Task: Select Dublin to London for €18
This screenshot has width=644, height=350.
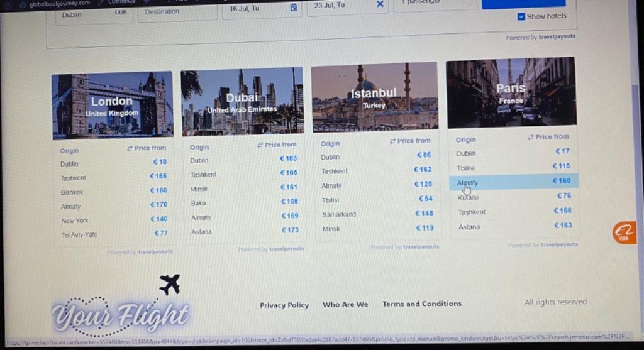Action: (x=113, y=163)
